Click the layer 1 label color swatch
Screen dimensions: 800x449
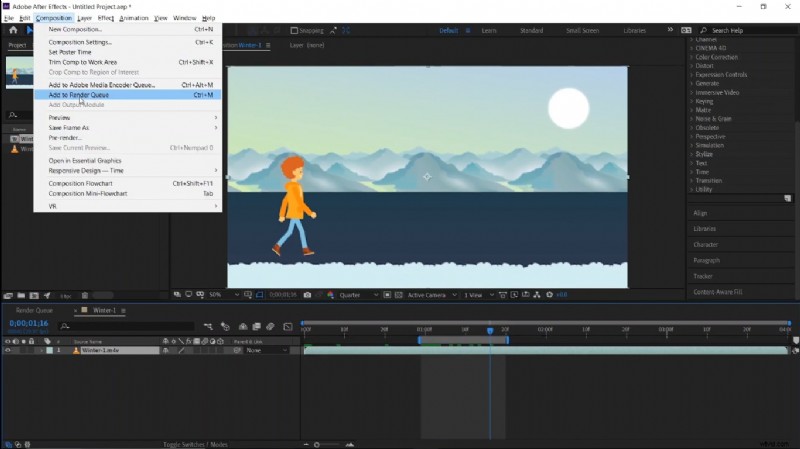pyautogui.click(x=49, y=351)
